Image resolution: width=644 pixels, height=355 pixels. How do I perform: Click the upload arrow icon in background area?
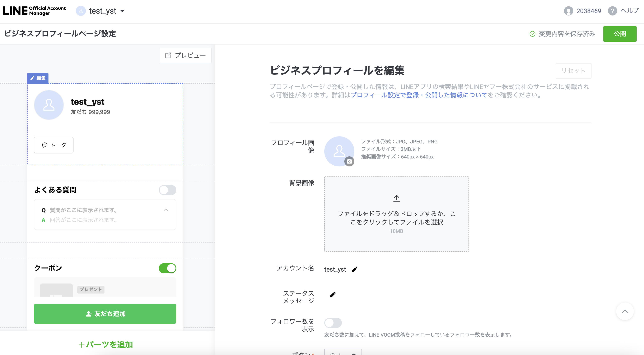[x=397, y=198]
